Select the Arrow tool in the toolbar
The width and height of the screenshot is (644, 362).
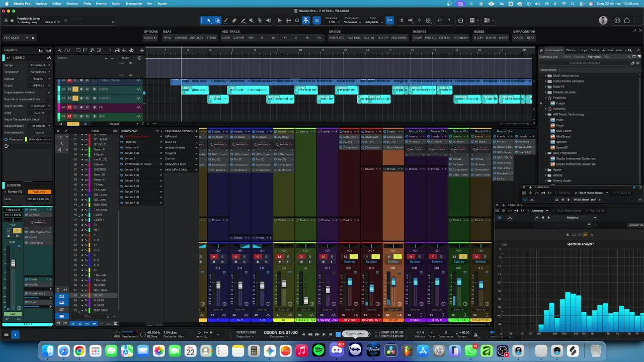pyautogui.click(x=209, y=21)
